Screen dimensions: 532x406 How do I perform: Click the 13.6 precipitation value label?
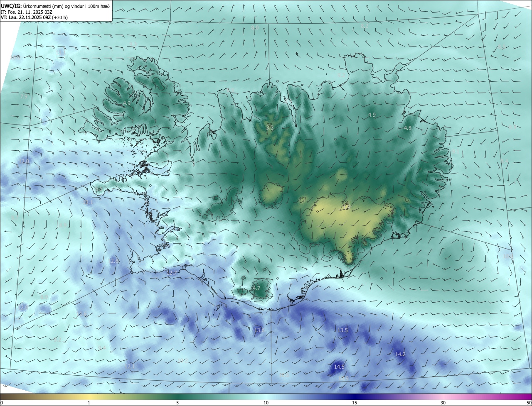tap(259, 330)
